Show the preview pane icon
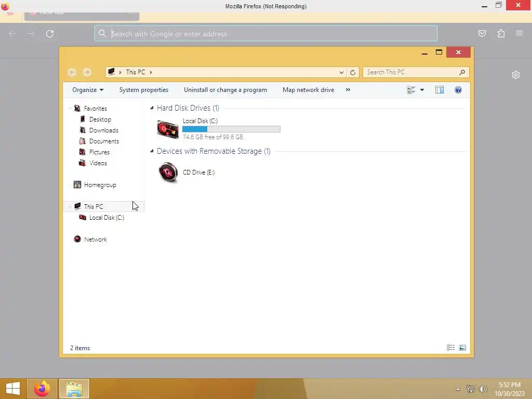This screenshot has height=399, width=532. point(440,90)
